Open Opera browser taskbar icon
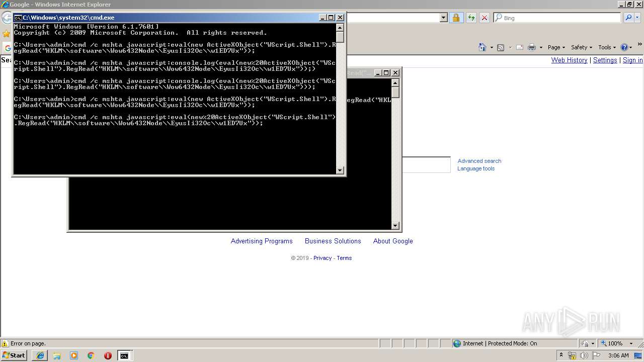The image size is (644, 362). coord(108,355)
